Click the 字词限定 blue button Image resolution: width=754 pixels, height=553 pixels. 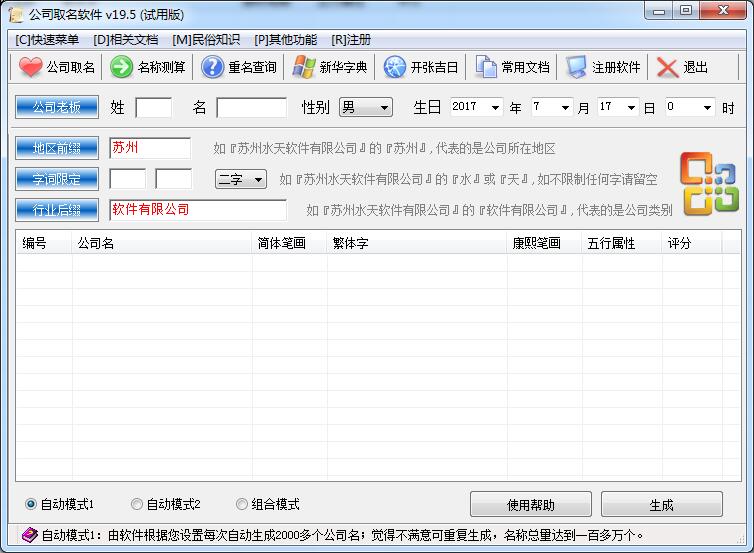click(57, 179)
